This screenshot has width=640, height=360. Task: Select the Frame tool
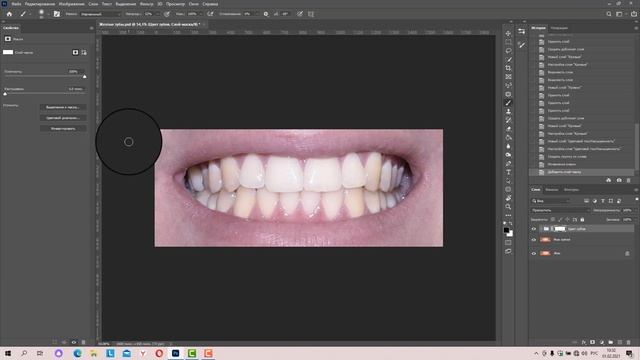coord(508,77)
